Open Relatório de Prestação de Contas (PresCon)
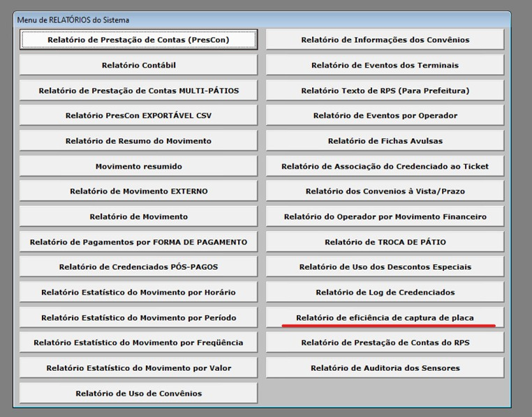 click(x=138, y=40)
